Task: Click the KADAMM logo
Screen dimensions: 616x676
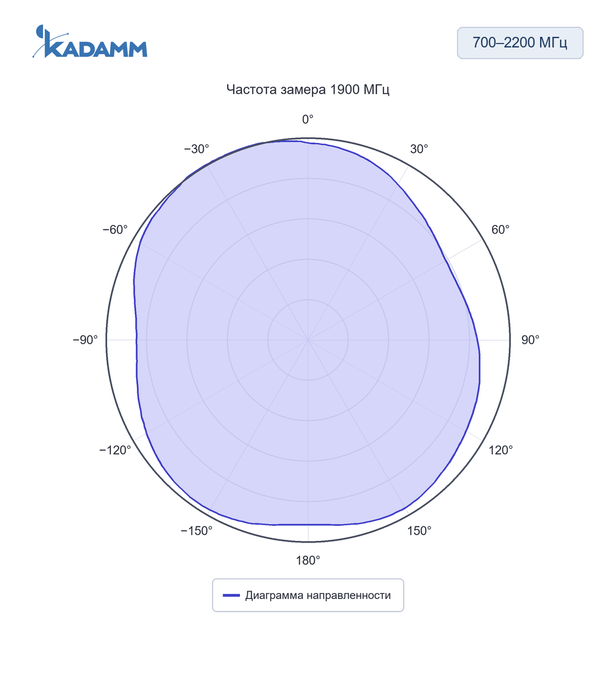Action: click(90, 41)
